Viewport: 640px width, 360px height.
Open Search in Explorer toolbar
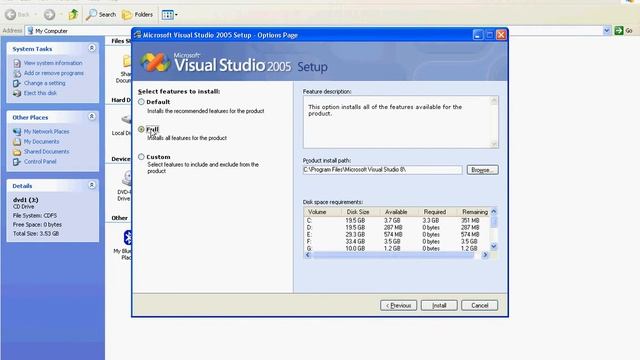click(101, 15)
